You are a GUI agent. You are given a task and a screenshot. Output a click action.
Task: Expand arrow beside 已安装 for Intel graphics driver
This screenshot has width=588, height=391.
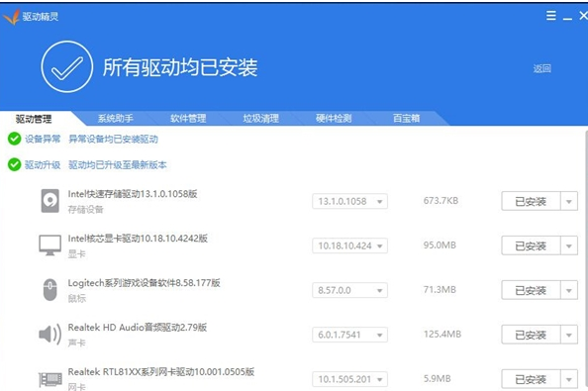coord(569,245)
